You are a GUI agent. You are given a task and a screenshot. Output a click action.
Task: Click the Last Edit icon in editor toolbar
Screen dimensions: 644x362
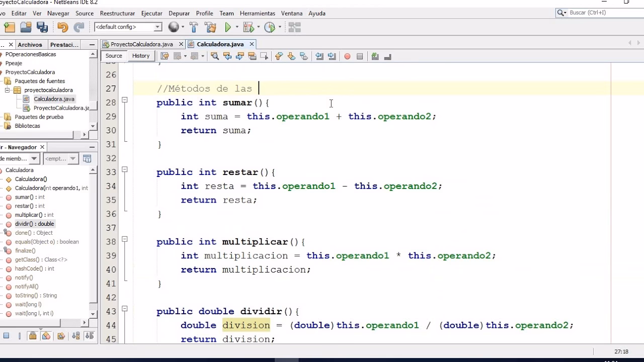point(165,56)
